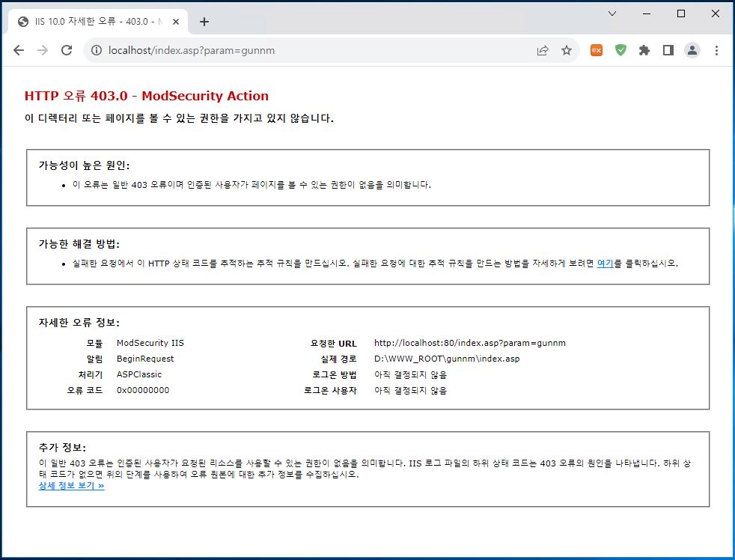Close the IIS 10.0 error tab

[176, 22]
